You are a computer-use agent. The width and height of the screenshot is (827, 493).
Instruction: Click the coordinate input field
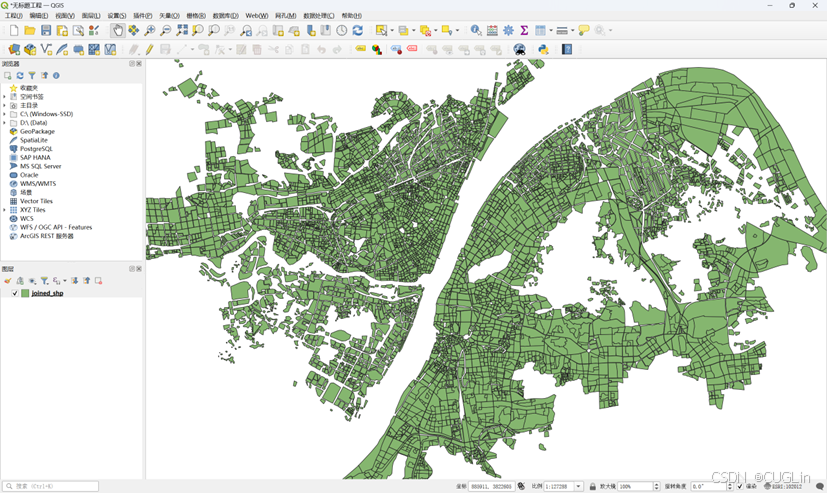(x=492, y=486)
